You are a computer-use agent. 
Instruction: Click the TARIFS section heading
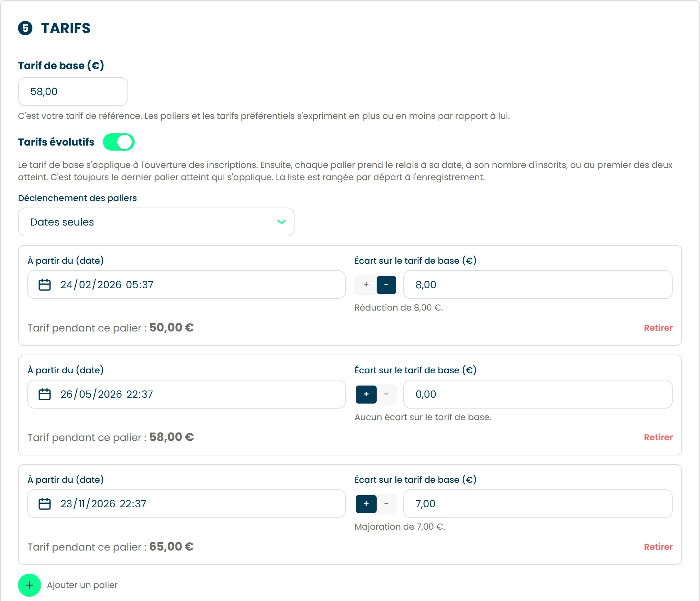point(66,28)
